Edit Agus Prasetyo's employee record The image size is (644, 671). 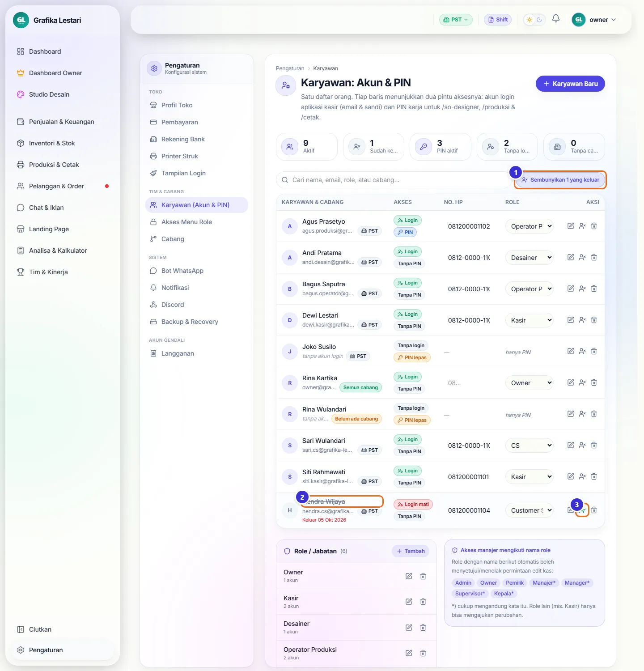[x=571, y=226]
